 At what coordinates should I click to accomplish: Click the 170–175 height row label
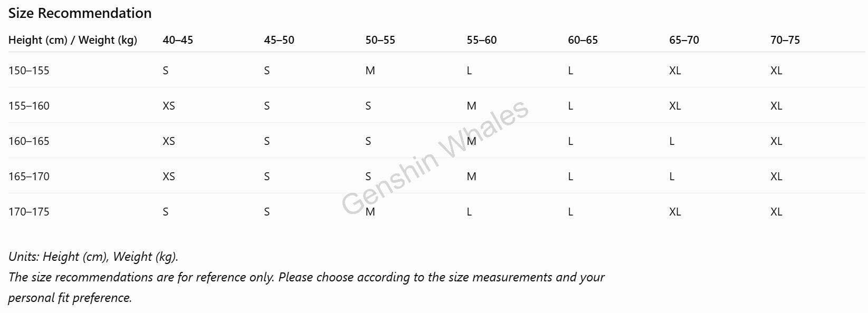click(29, 212)
